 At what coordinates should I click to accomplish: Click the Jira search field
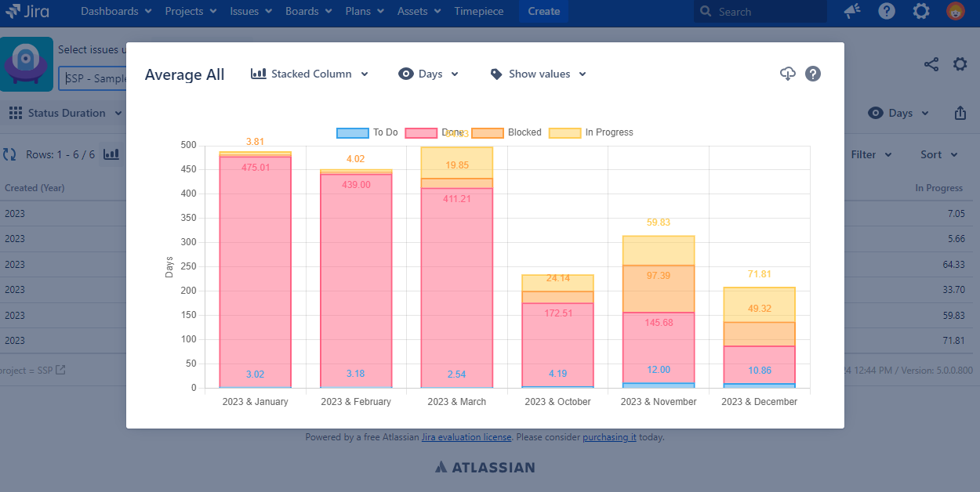coord(760,12)
